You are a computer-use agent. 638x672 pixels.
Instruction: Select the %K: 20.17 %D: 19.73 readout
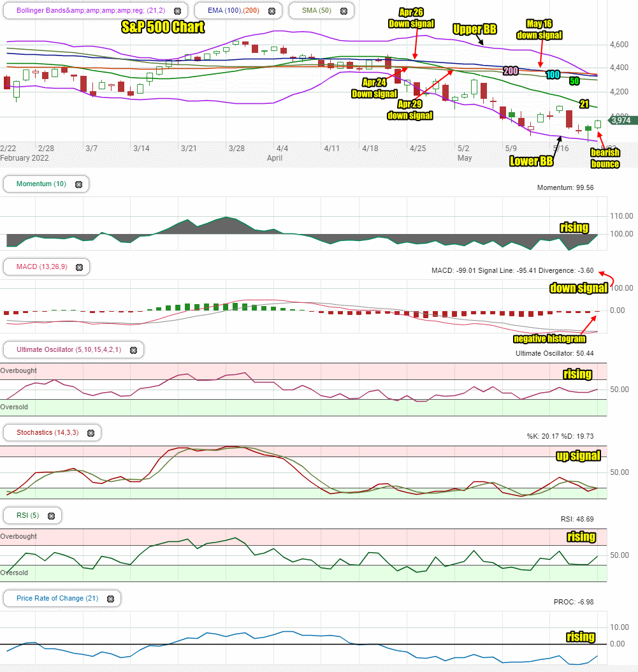point(560,436)
